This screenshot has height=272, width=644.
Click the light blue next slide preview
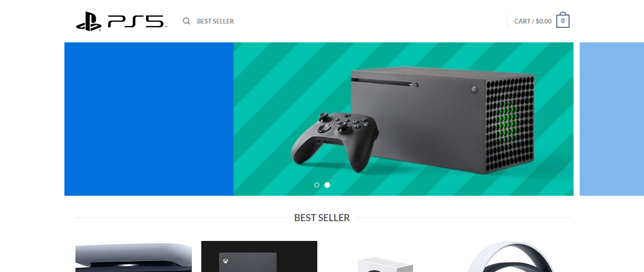pos(611,119)
